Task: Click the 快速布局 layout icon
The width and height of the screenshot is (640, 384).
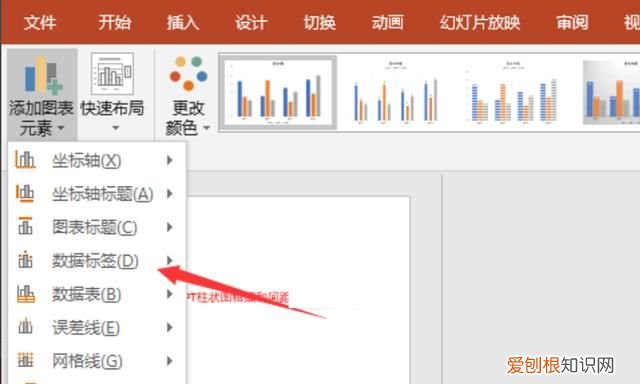Action: [112, 74]
